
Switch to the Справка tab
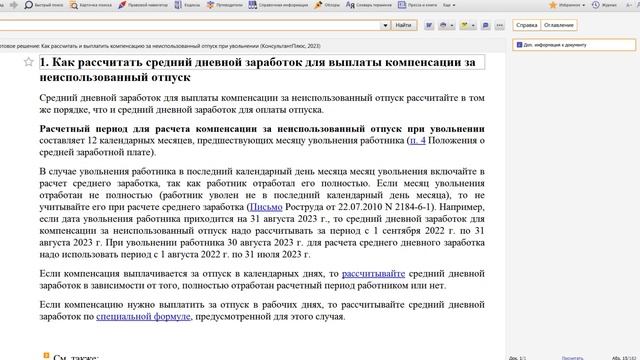click(x=527, y=25)
